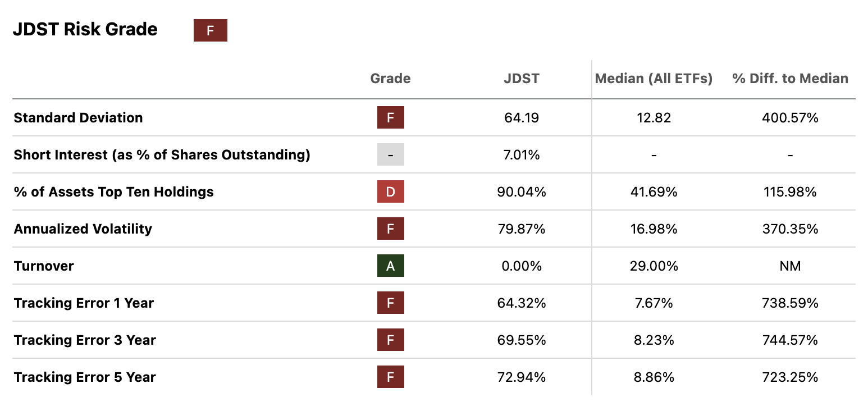Click the overall JDST Risk Grade F badge
The width and height of the screenshot is (868, 411).
tap(210, 30)
